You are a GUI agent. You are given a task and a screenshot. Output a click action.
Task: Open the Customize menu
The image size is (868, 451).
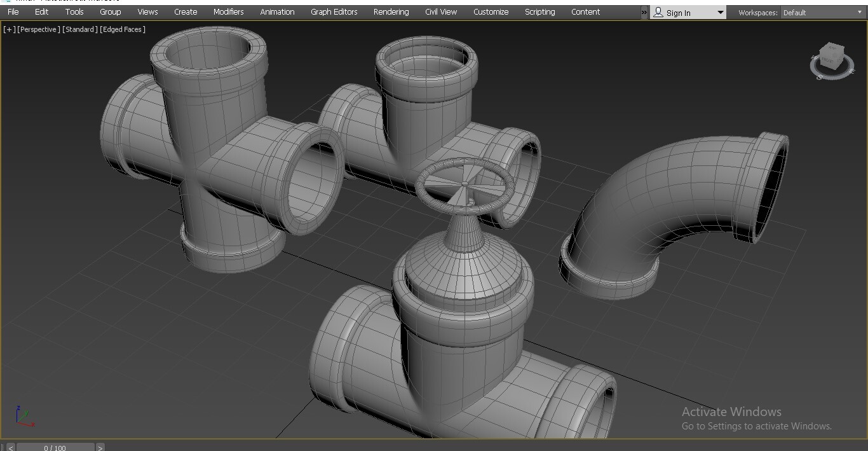pos(491,11)
